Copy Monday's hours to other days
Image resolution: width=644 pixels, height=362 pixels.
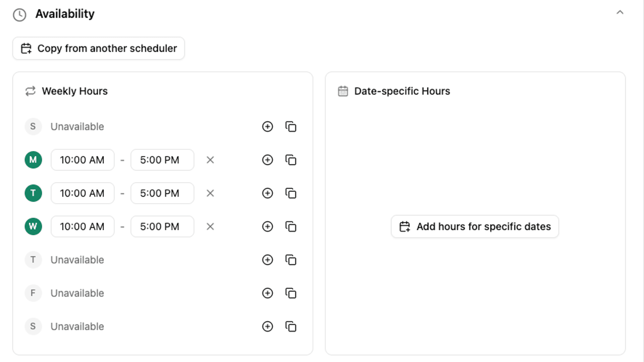(x=291, y=160)
